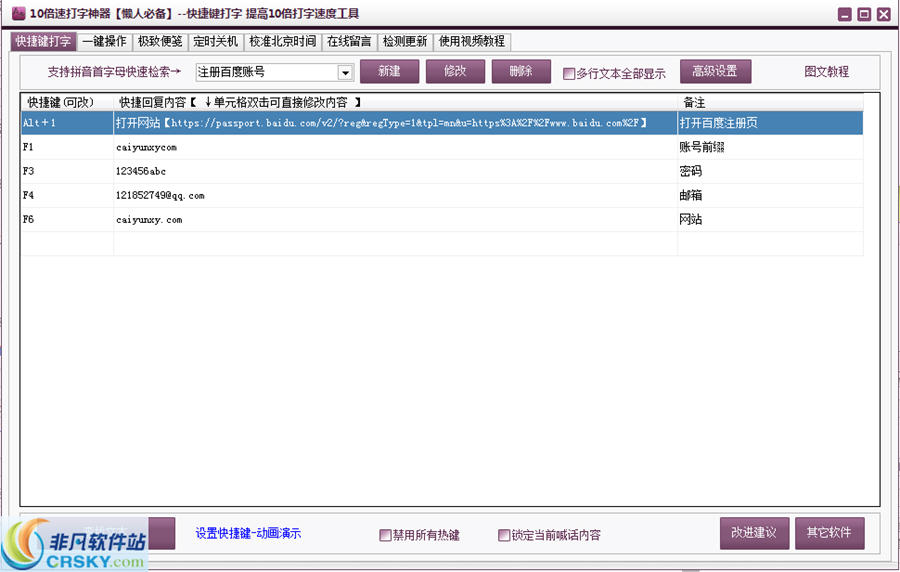900x572 pixels.
Task: Select the caiyunxycom content cell
Action: click(395, 147)
